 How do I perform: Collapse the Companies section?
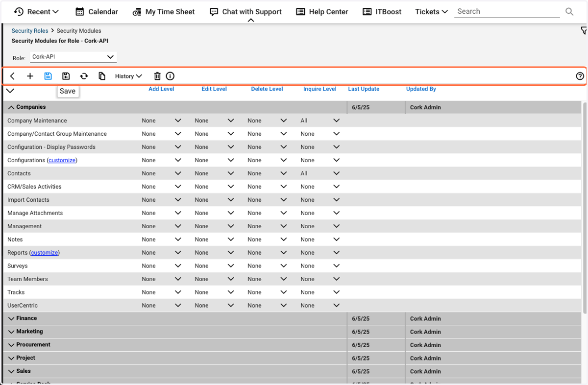click(x=11, y=107)
